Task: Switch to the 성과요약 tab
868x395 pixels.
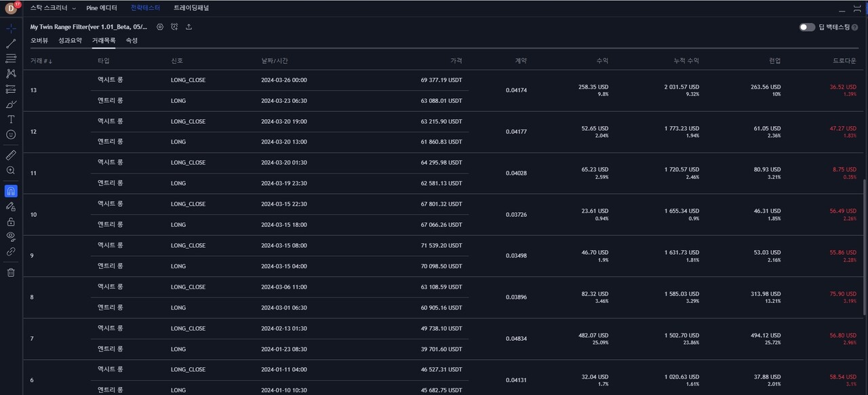Action: tap(70, 41)
